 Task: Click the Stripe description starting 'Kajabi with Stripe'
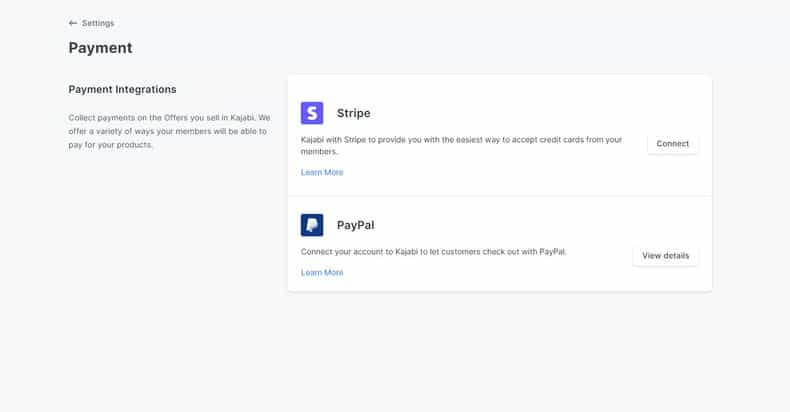tap(462, 146)
